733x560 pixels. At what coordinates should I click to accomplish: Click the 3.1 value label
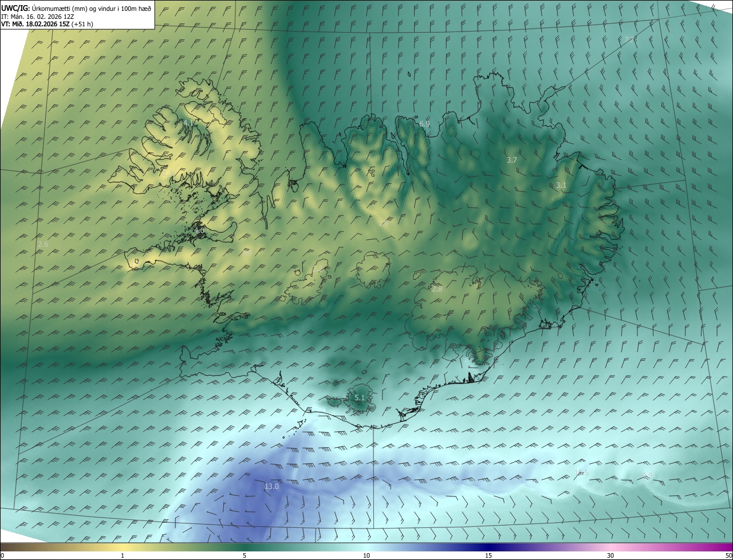(x=561, y=185)
